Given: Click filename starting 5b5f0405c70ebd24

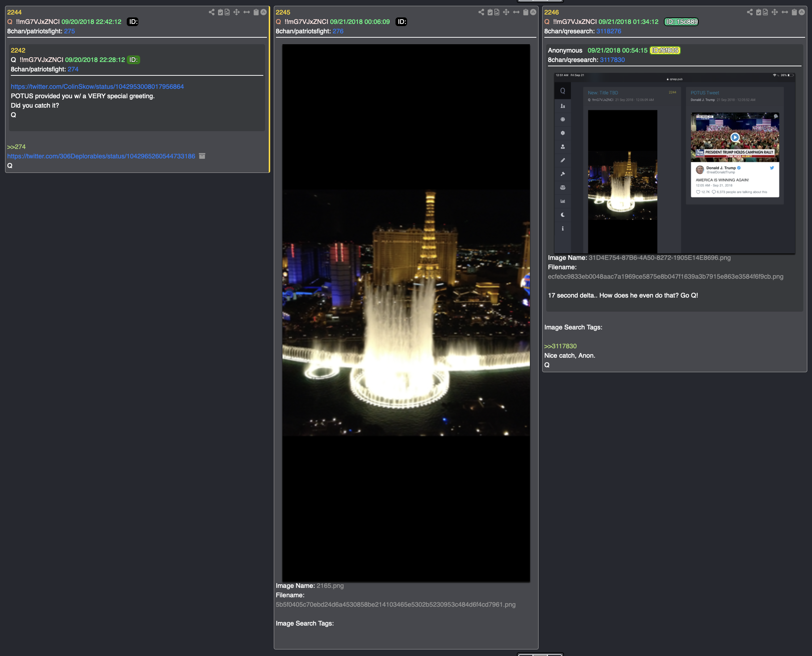Looking at the screenshot, I should click(395, 605).
